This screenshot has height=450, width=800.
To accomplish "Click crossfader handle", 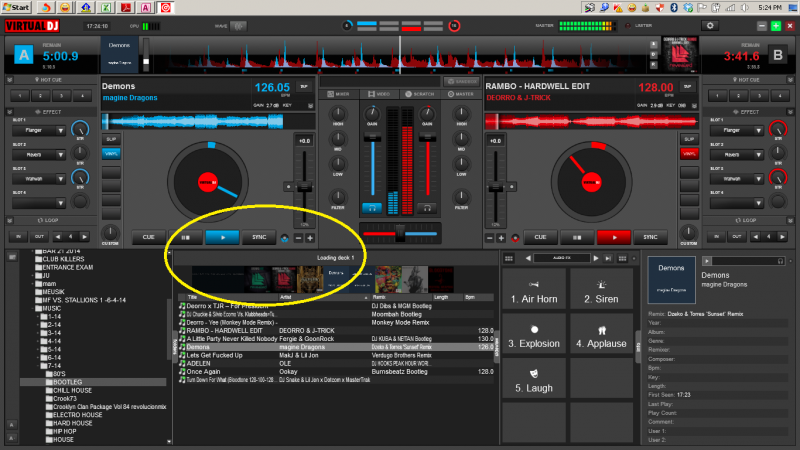I will [x=401, y=233].
